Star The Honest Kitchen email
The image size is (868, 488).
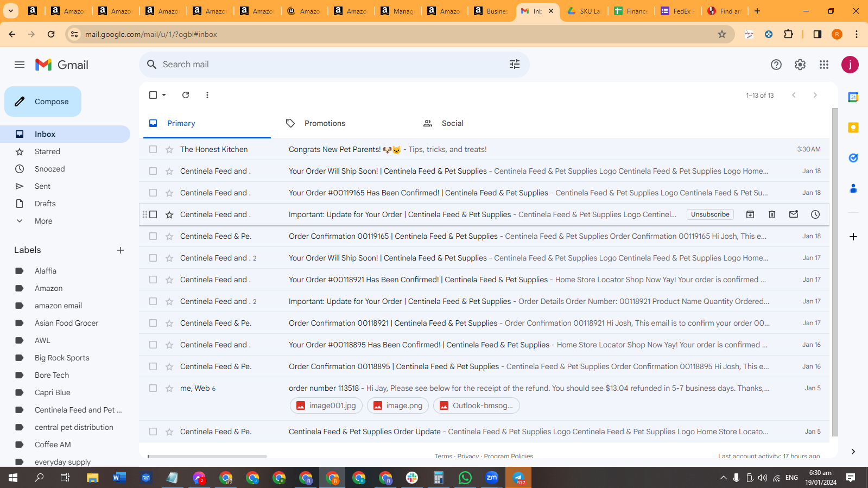click(x=169, y=149)
